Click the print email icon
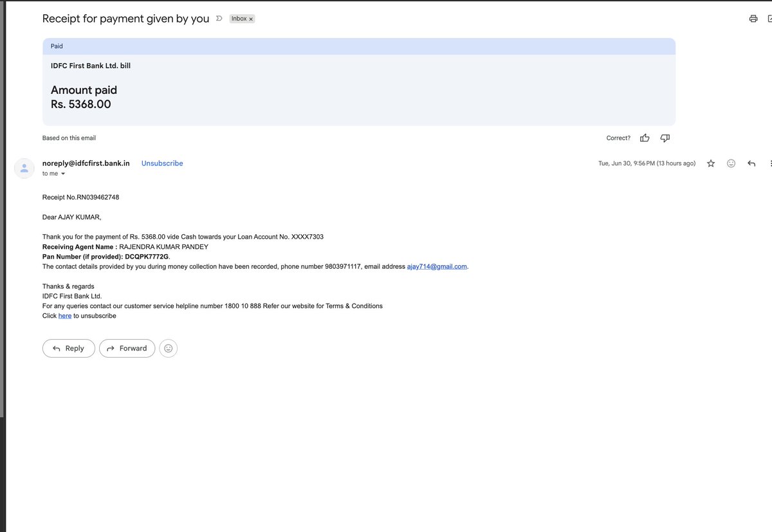The image size is (772, 532). pyautogui.click(x=753, y=19)
